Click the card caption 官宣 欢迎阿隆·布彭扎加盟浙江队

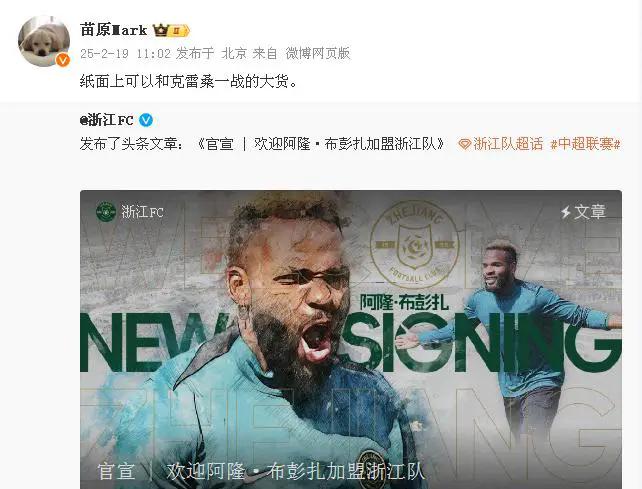pyautogui.click(x=261, y=471)
